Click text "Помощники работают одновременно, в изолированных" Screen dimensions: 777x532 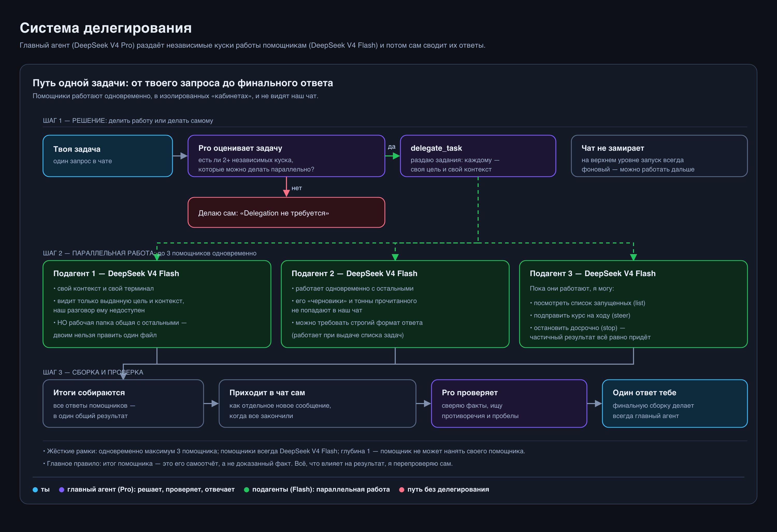coord(175,96)
